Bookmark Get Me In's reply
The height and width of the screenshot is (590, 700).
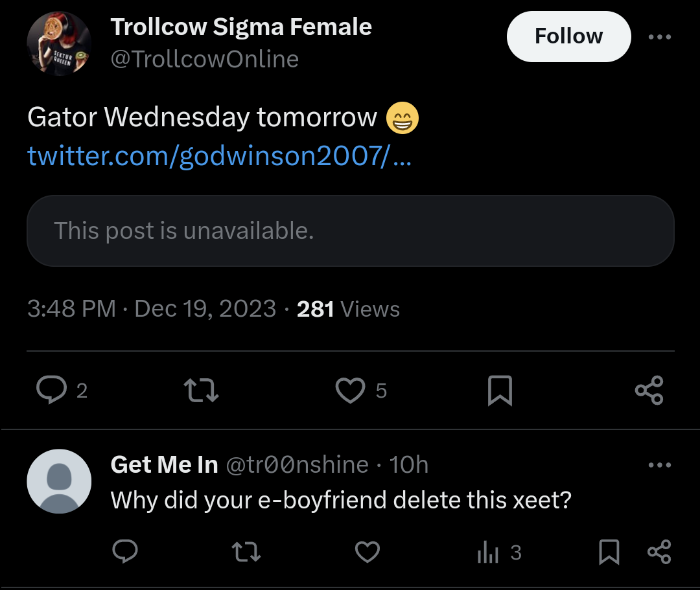pos(609,552)
